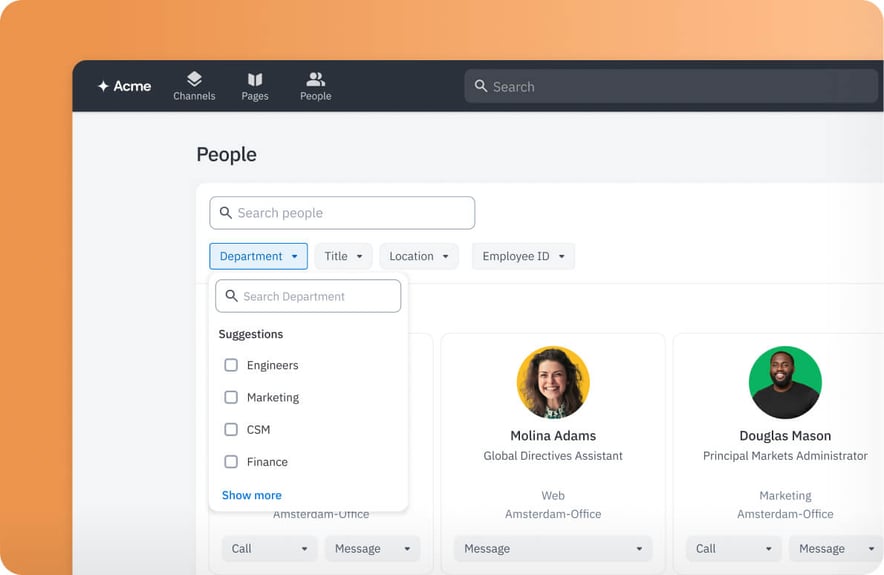Open Channels via the layers icon
The width and height of the screenshot is (884, 575).
(194, 79)
